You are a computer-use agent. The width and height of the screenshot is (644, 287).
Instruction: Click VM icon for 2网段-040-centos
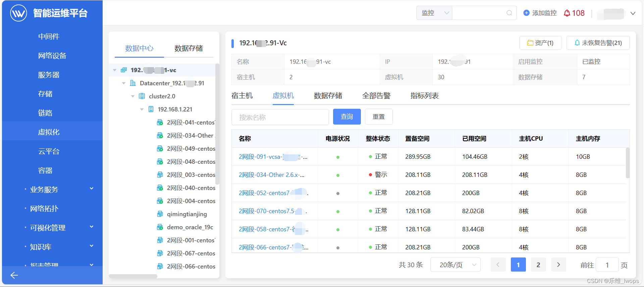tap(160, 188)
